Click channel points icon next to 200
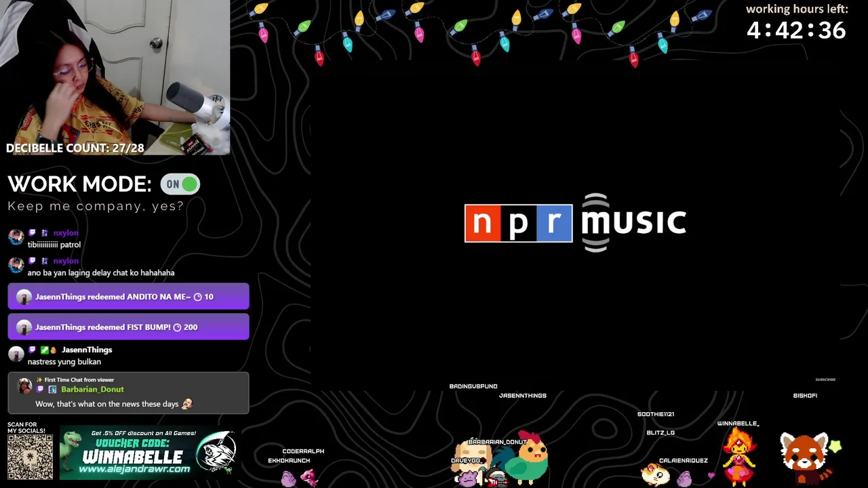The width and height of the screenshot is (868, 488). 177,327
